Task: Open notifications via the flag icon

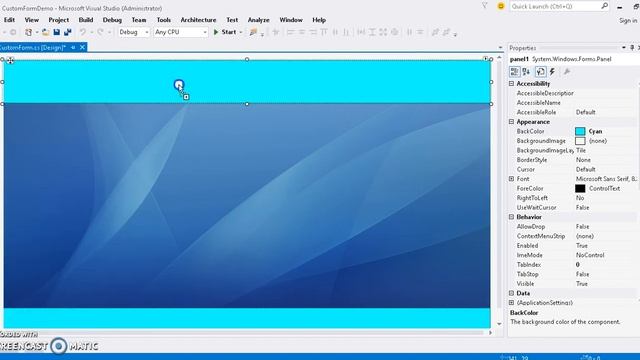Action: 485,6
